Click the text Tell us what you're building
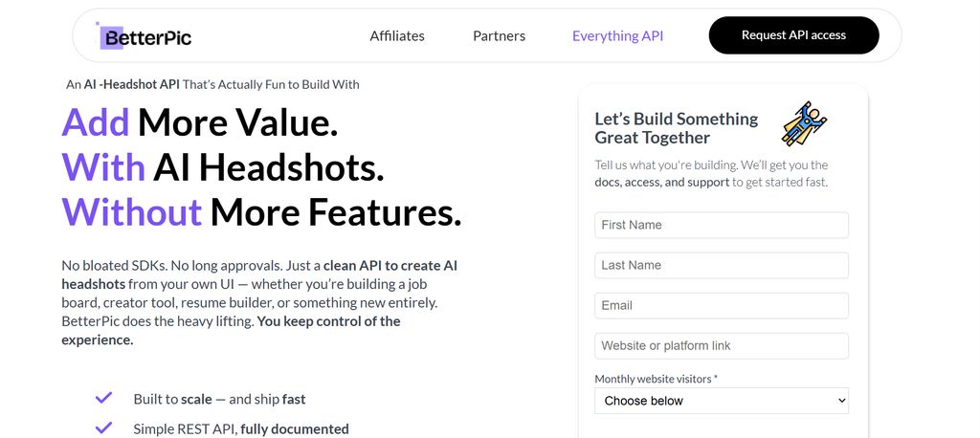This screenshot has height=438, width=980. 711,174
